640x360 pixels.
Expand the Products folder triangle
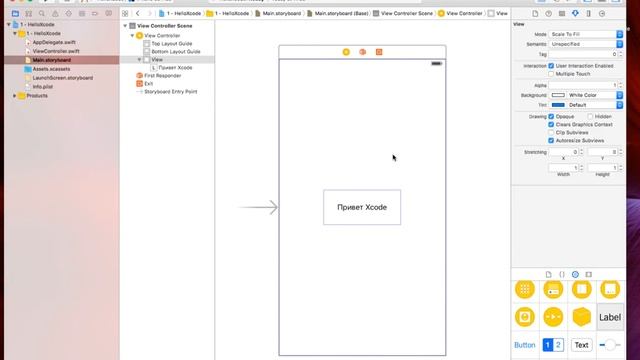point(15,96)
